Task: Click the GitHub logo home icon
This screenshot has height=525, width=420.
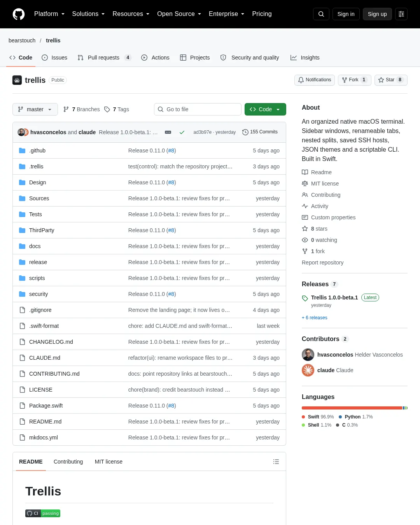Action: [x=19, y=14]
